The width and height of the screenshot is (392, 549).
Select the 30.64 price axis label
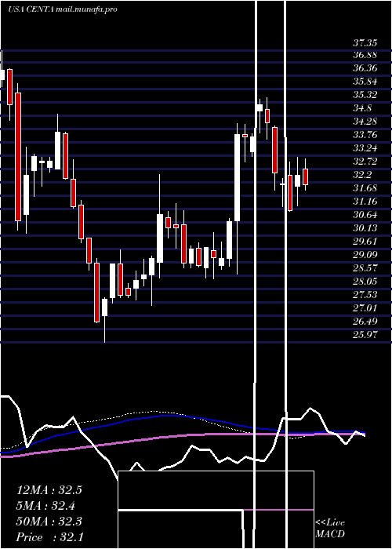(365, 215)
